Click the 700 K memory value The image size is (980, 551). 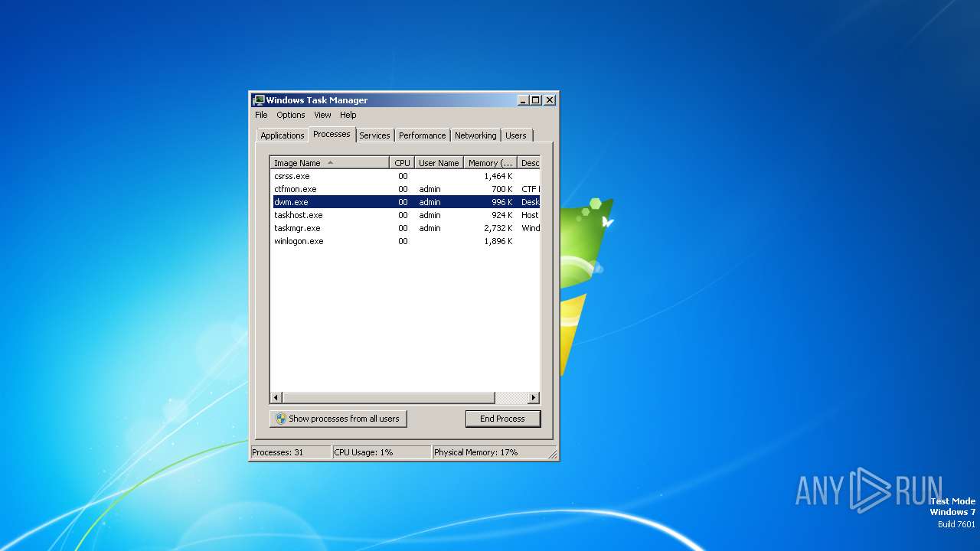[x=502, y=189]
